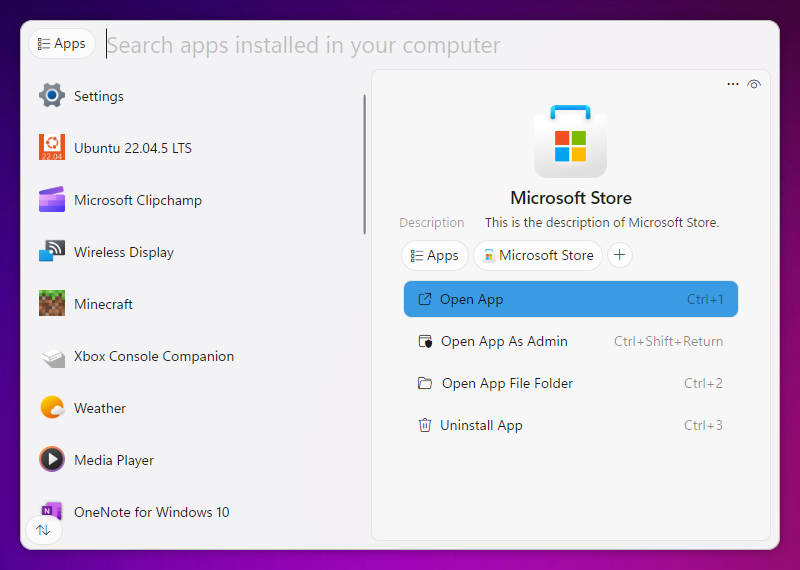Click the Microsoft Store tag chip
Screen dimensions: 800x570
coord(538,255)
